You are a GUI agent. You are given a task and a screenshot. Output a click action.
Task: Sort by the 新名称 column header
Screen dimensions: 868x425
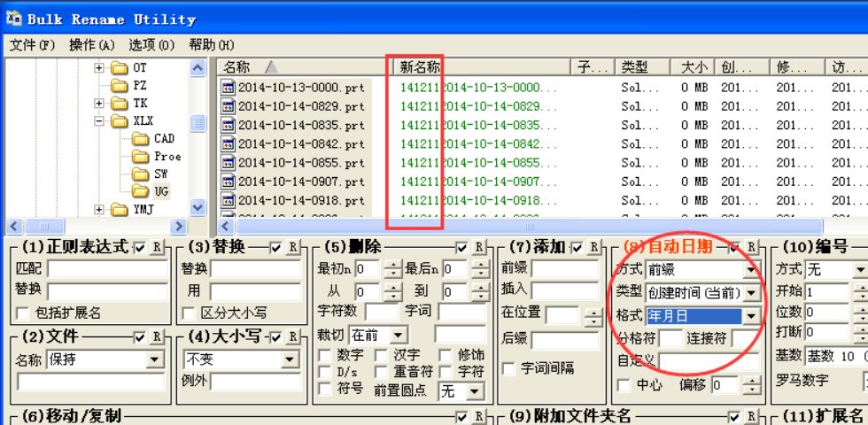(x=481, y=67)
